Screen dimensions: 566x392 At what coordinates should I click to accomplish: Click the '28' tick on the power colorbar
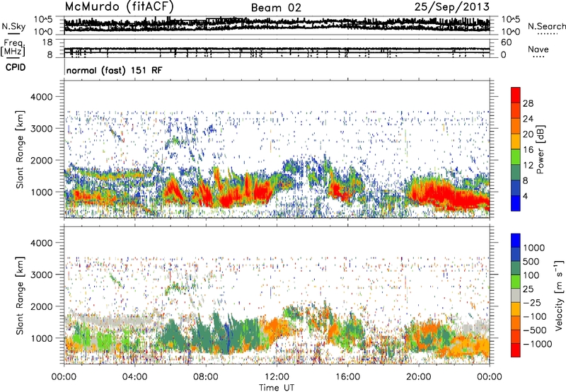[528, 103]
